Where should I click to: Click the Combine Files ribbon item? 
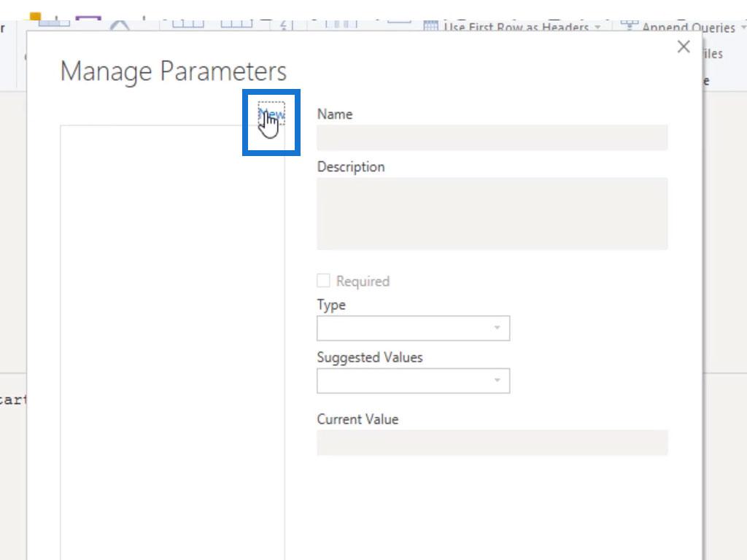[712, 53]
